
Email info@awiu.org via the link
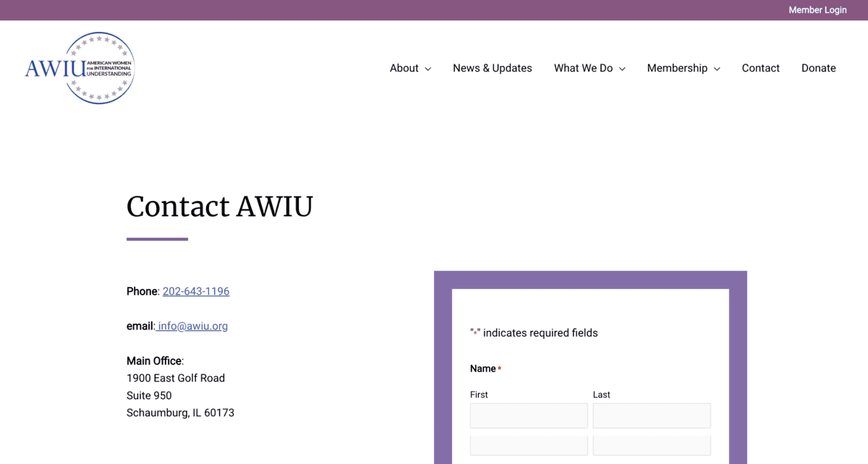192,326
